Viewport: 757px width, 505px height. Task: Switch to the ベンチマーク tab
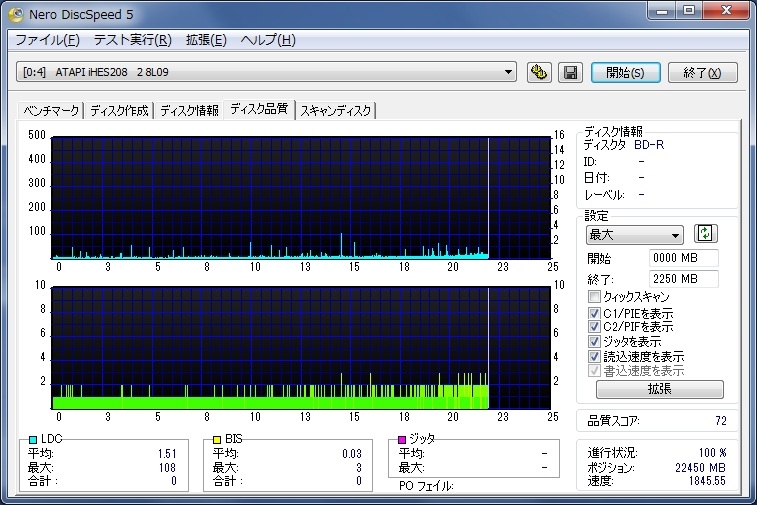pyautogui.click(x=51, y=110)
